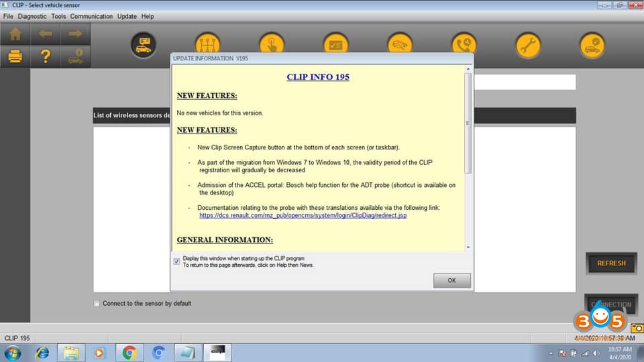The image size is (644, 362).
Task: Show hidden tray icons arrow
Action: point(551,353)
